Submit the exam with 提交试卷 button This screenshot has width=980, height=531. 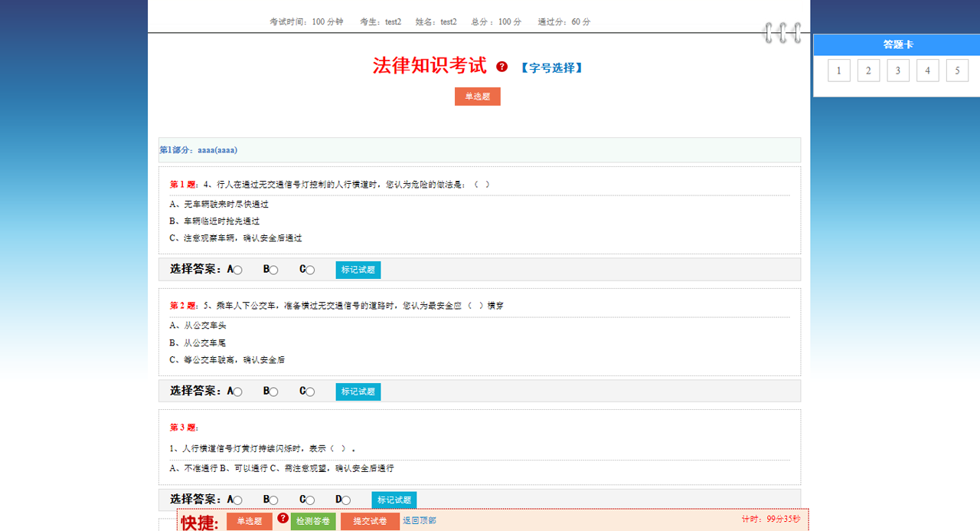369,522
